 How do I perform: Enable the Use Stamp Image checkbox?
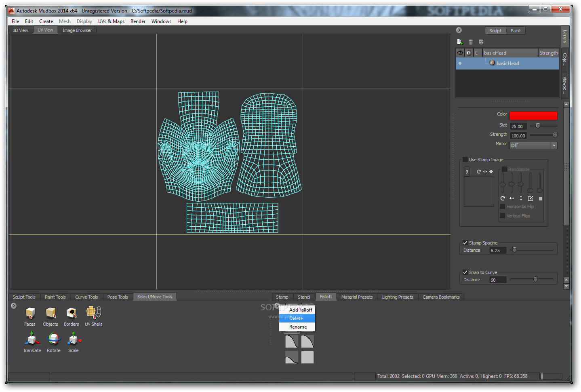pos(465,160)
